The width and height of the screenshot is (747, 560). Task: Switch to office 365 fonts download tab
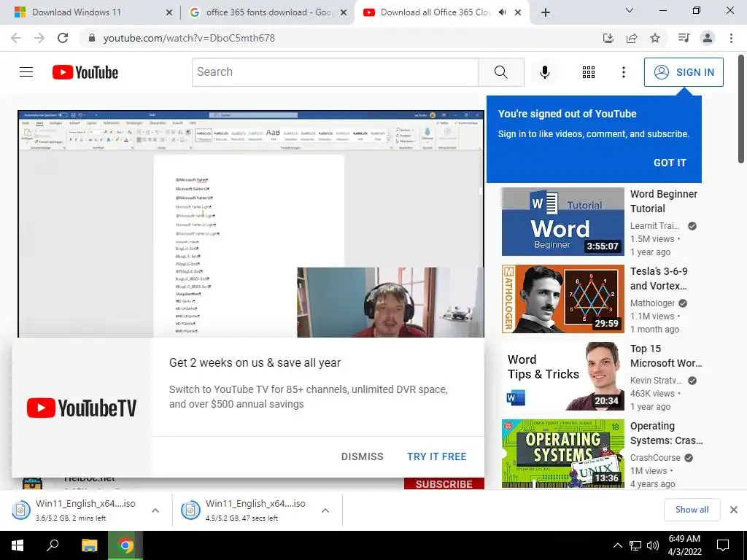coord(268,12)
